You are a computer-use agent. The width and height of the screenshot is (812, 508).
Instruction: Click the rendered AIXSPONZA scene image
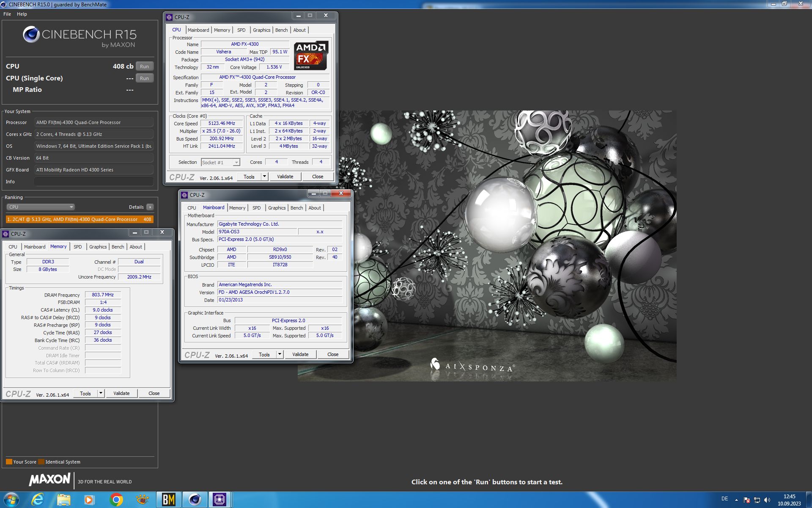[487, 246]
